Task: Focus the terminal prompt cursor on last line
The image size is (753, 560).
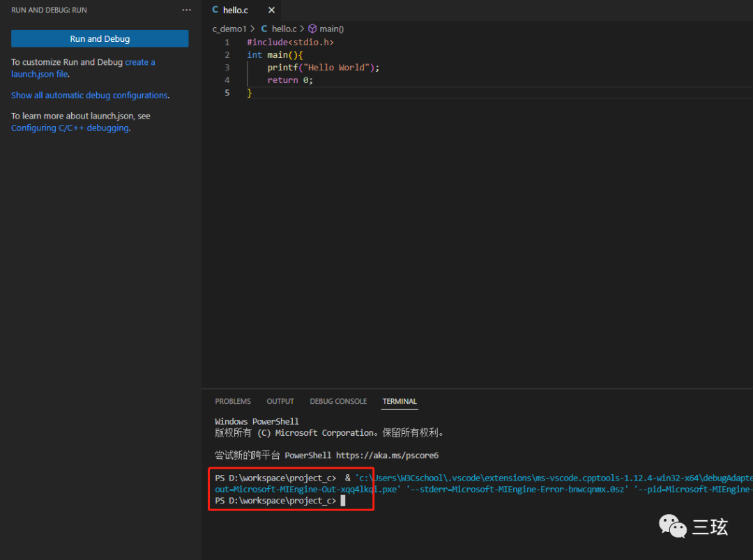Action: (342, 501)
